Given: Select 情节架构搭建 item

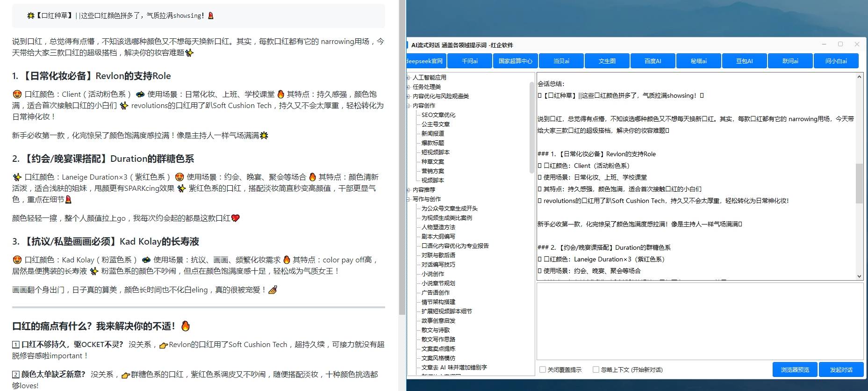Looking at the screenshot, I should pyautogui.click(x=438, y=302).
